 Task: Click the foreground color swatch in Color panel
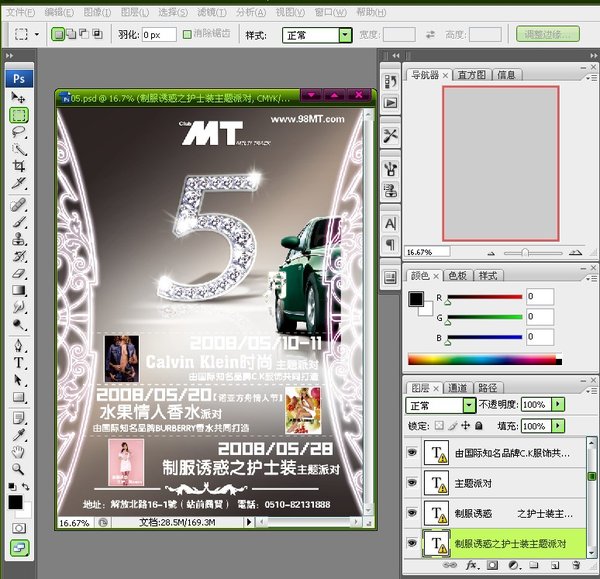417,298
